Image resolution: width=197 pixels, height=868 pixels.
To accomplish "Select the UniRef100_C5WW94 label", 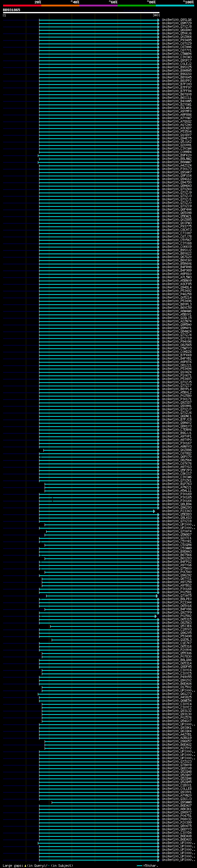I will pos(177,54).
